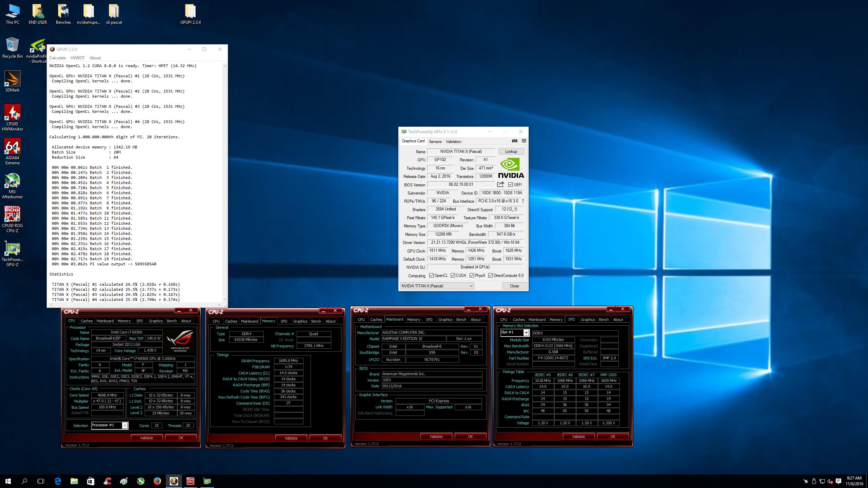The image size is (868, 488).
Task: Switch to the Sensors tab in GPU-Z
Action: tap(435, 142)
